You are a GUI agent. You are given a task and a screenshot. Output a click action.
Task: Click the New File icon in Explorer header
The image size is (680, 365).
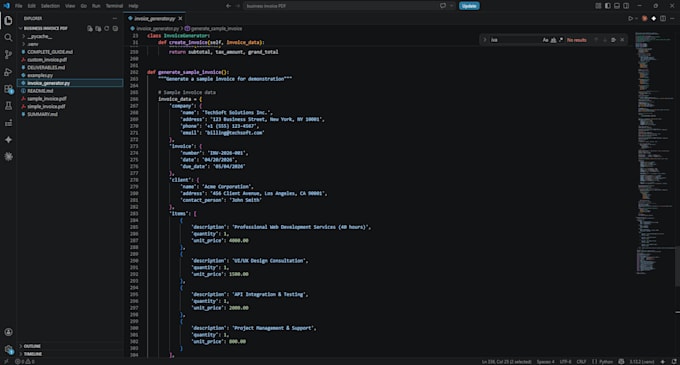click(90, 29)
